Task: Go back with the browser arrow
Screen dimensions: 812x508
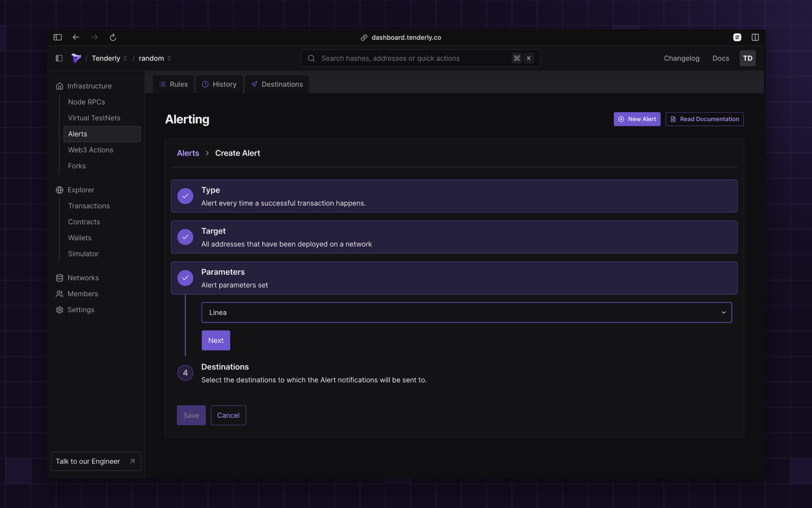Action: click(x=76, y=37)
